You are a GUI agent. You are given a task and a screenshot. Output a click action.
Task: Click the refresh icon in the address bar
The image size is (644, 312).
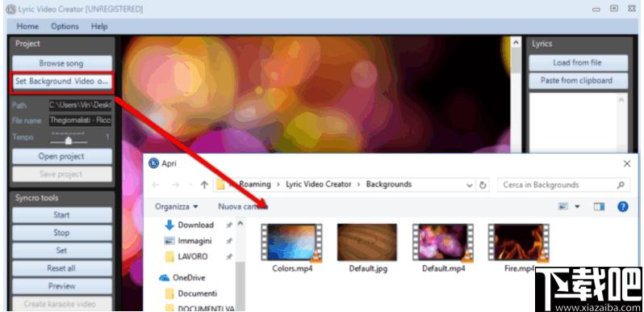(483, 185)
